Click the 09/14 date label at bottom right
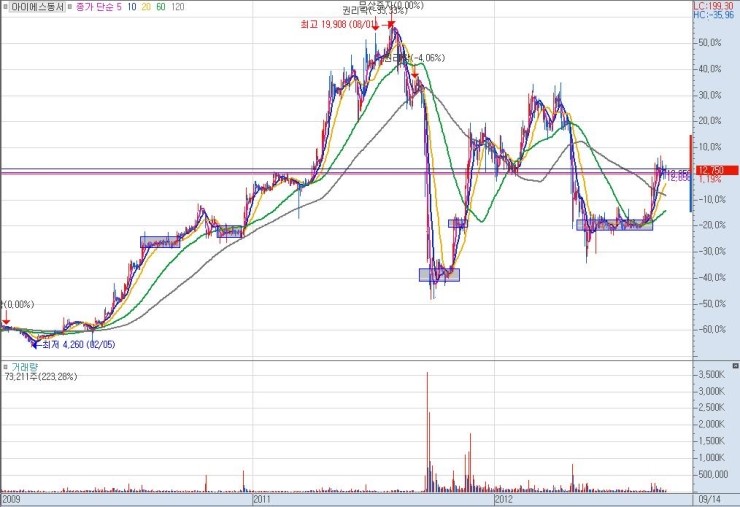 tap(709, 497)
